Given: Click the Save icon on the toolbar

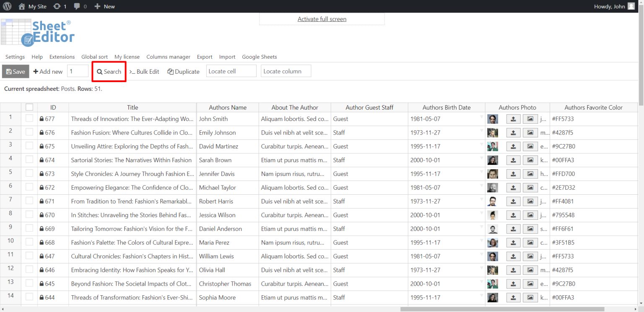Looking at the screenshot, I should (8, 71).
